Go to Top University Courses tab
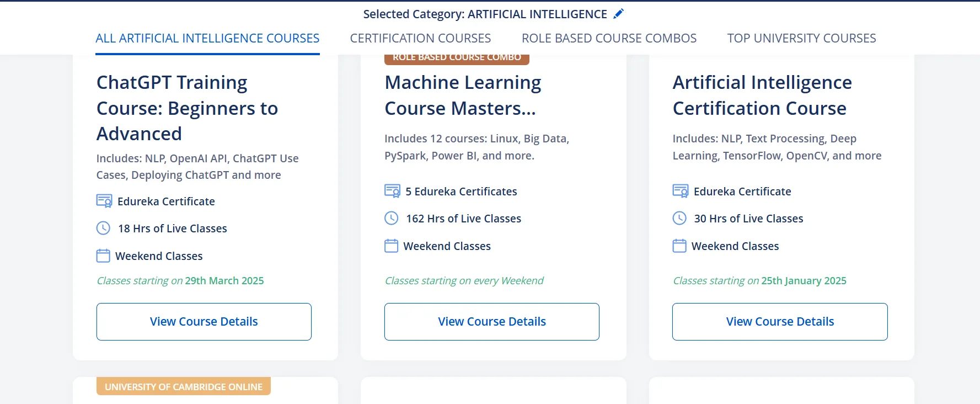This screenshot has height=404, width=980. 801,38
